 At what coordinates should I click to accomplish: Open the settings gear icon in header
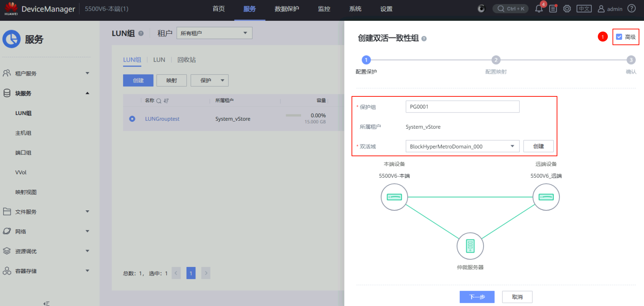567,9
